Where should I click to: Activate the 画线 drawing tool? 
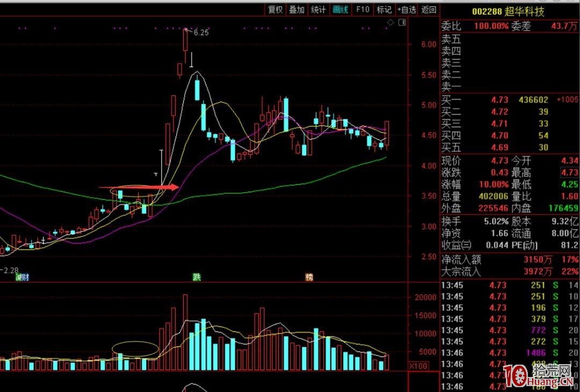click(340, 10)
